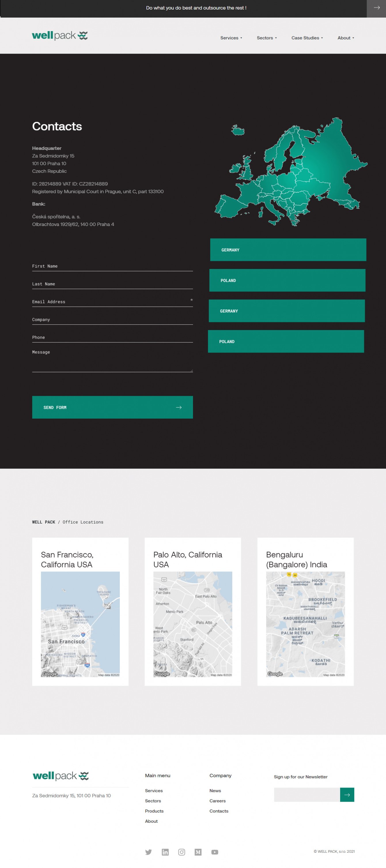
Task: Expand the first Germany accordion panel
Action: 288,250
